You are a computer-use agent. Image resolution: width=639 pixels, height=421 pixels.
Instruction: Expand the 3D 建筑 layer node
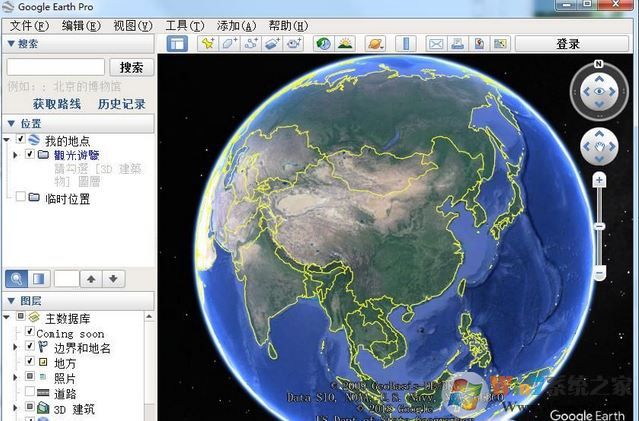click(15, 408)
